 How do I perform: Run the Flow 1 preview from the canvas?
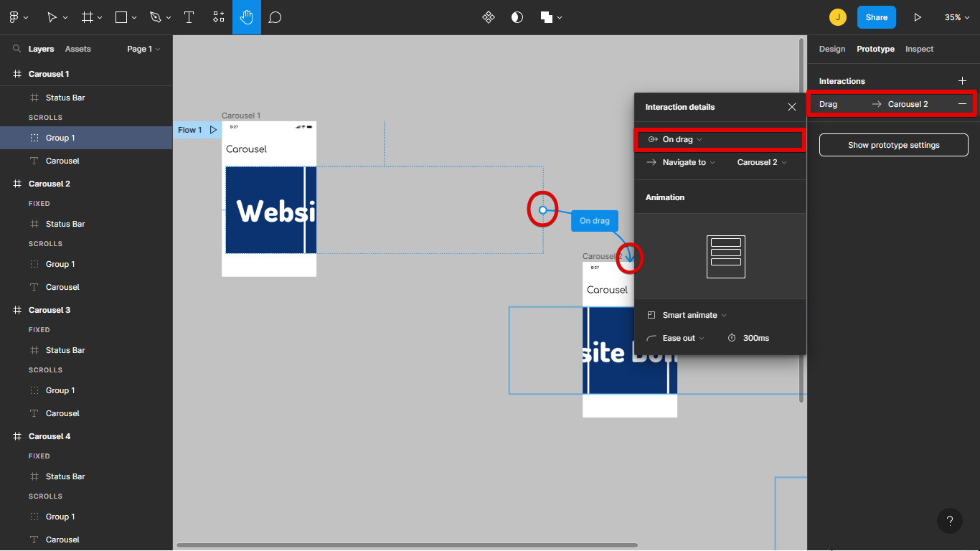[x=213, y=130]
